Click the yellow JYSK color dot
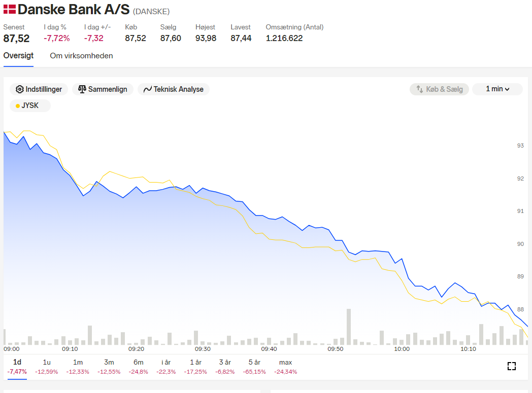 click(18, 106)
